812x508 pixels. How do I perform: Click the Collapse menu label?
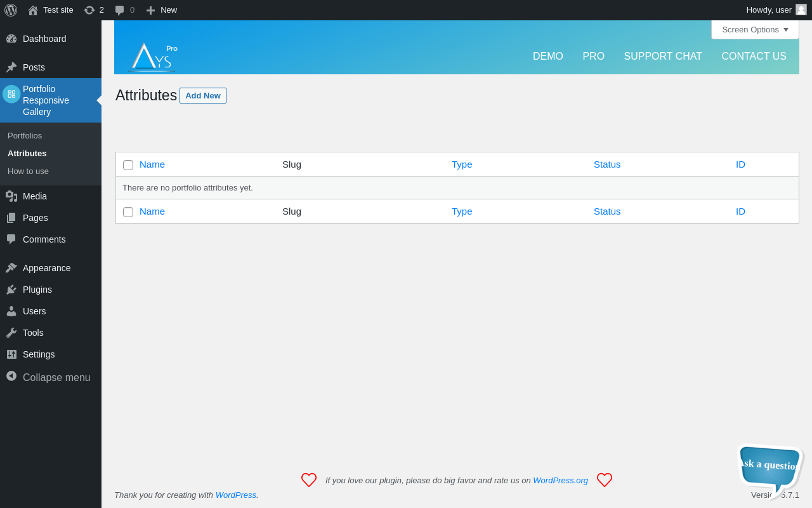click(x=56, y=378)
